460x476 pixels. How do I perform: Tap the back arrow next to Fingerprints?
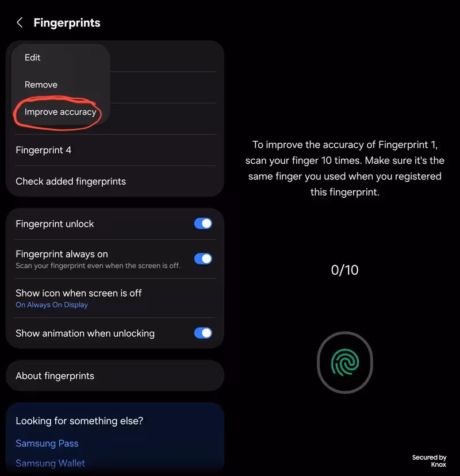point(20,22)
